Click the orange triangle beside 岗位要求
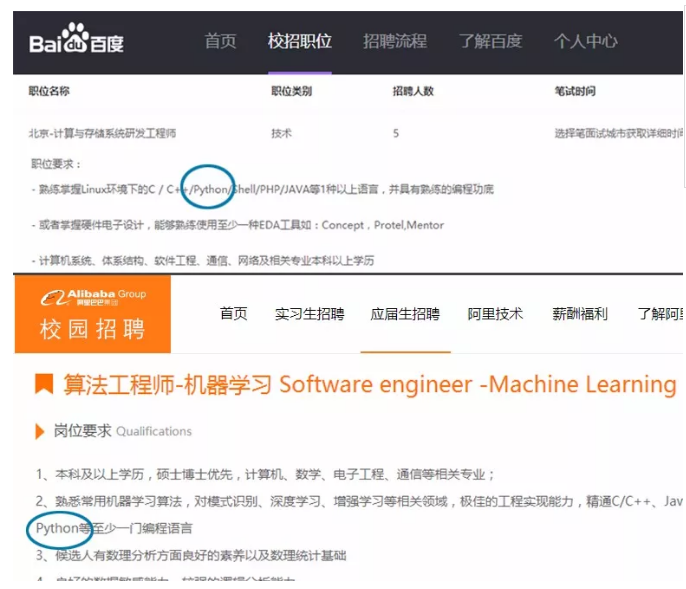Image resolution: width=686 pixels, height=589 pixels. coord(40,431)
